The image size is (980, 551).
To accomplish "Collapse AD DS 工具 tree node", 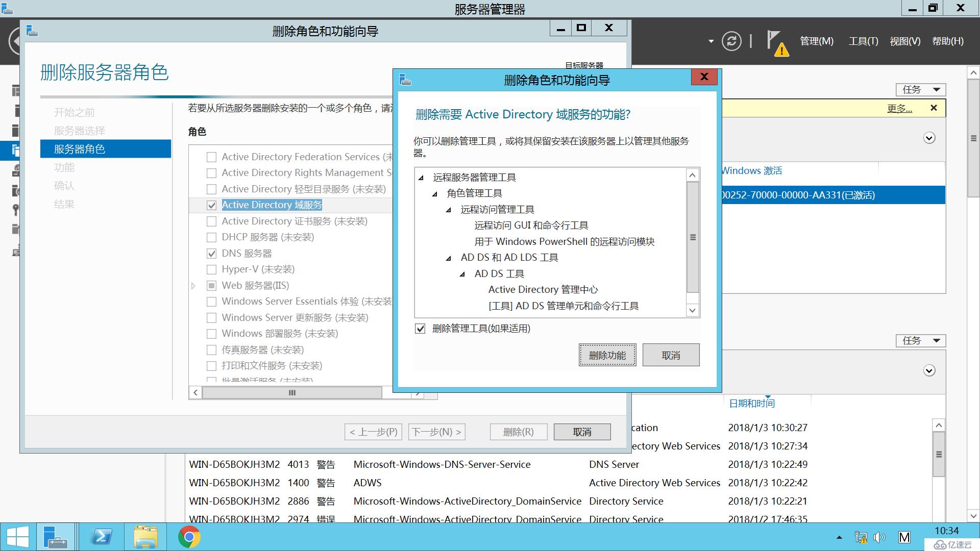I will tap(462, 274).
